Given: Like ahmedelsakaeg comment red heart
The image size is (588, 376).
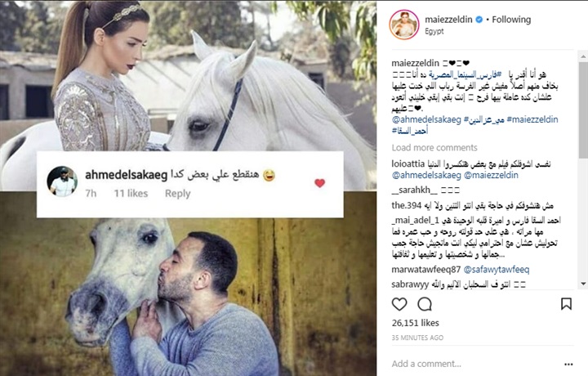Looking at the screenshot, I should click(319, 183).
